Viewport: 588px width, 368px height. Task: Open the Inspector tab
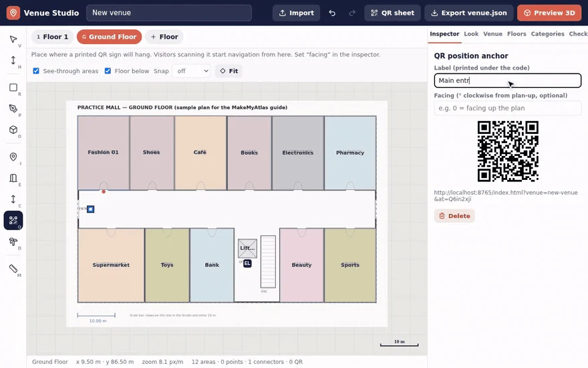pyautogui.click(x=444, y=34)
